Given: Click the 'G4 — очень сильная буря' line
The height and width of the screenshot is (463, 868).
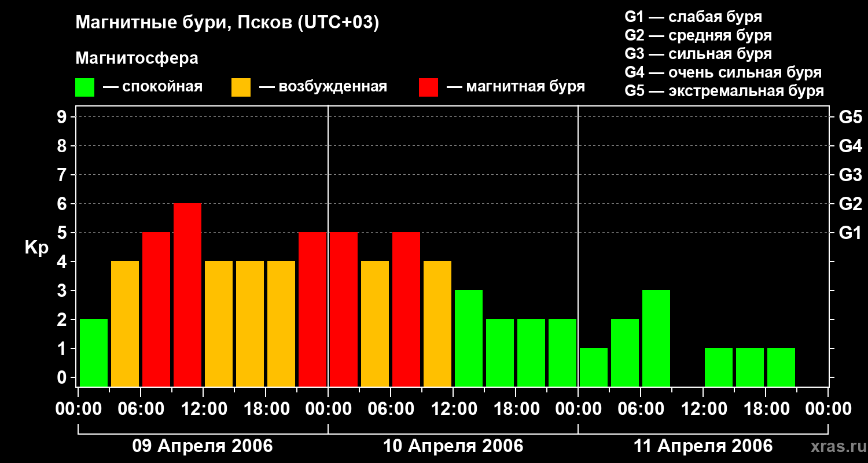Looking at the screenshot, I should click(723, 72).
